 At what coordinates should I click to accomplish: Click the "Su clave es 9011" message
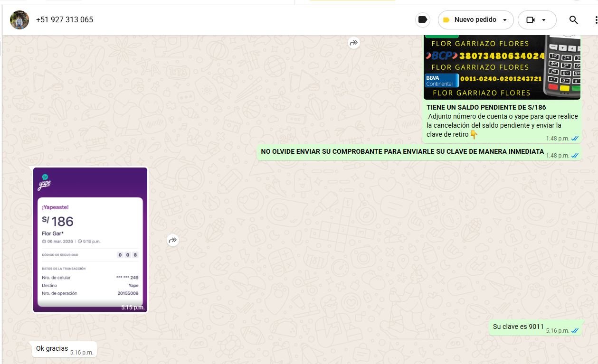pos(518,327)
